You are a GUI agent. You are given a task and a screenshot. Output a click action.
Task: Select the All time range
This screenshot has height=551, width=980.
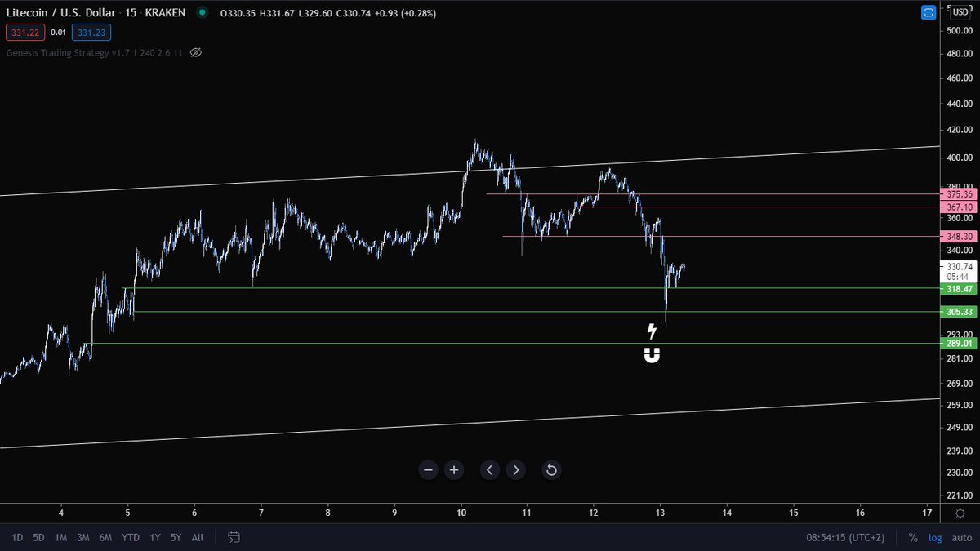[198, 537]
